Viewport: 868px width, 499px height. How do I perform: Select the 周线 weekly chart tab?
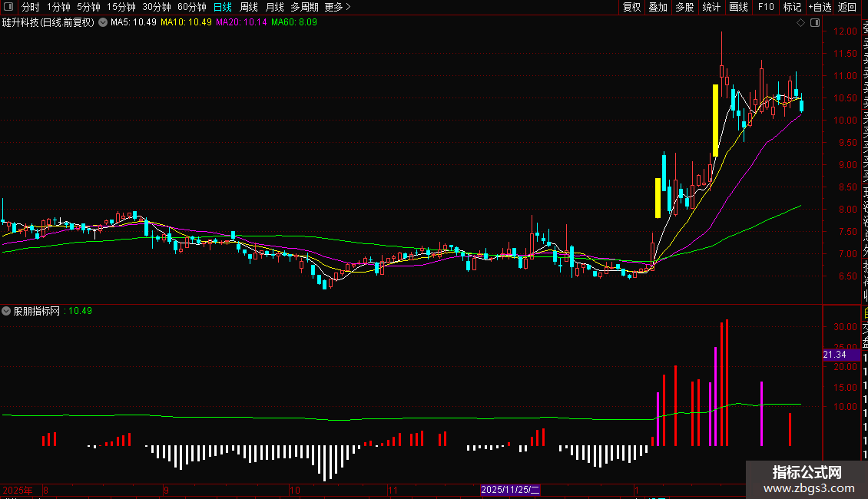pos(249,7)
